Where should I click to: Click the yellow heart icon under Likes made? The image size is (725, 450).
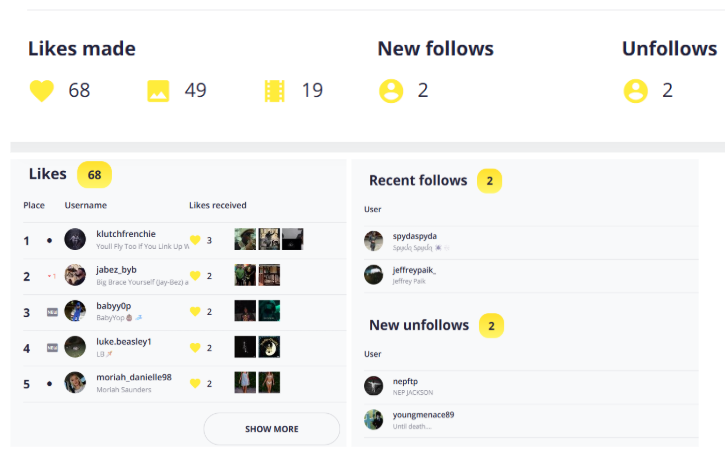pyautogui.click(x=41, y=91)
